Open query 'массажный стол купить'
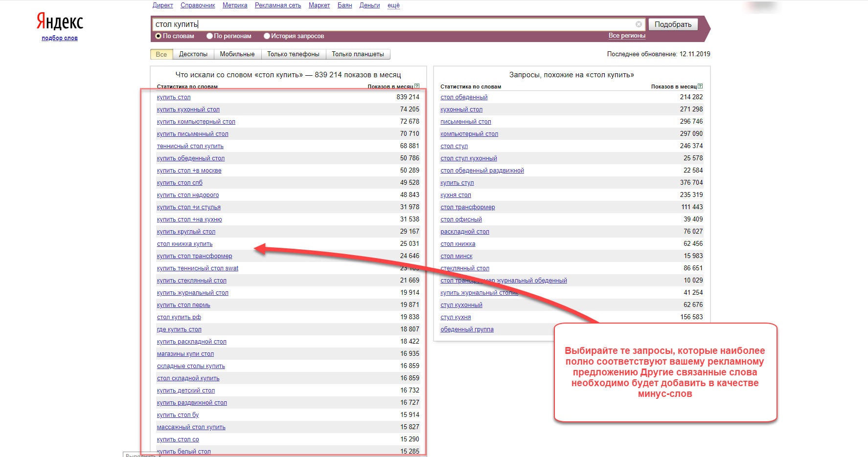Image resolution: width=868 pixels, height=457 pixels. pyautogui.click(x=191, y=427)
